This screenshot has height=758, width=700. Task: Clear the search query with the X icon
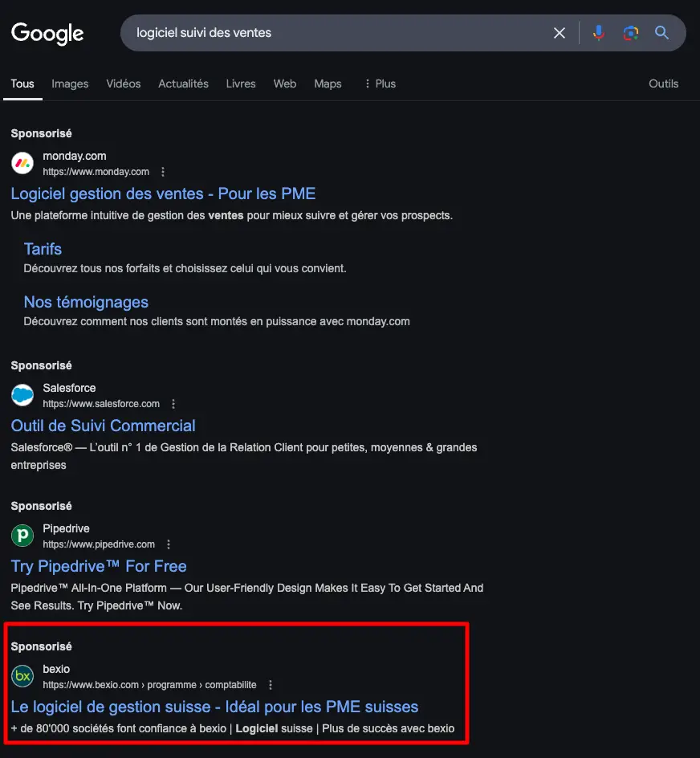tap(560, 33)
